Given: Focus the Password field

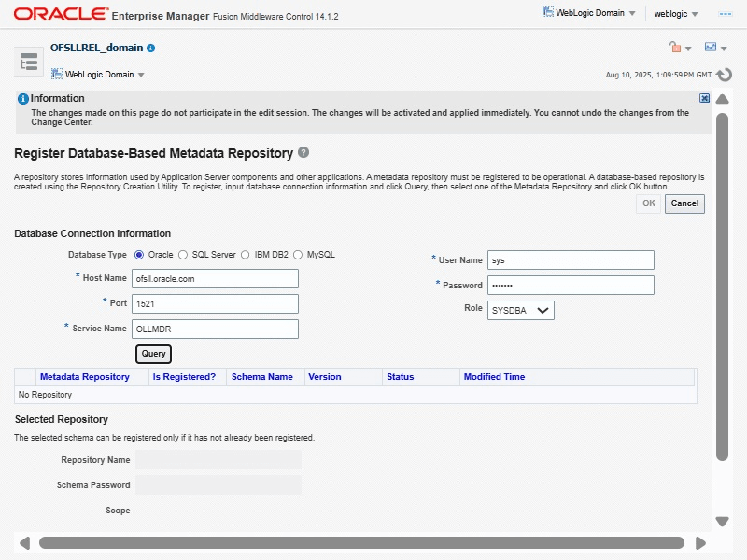Looking at the screenshot, I should click(571, 286).
